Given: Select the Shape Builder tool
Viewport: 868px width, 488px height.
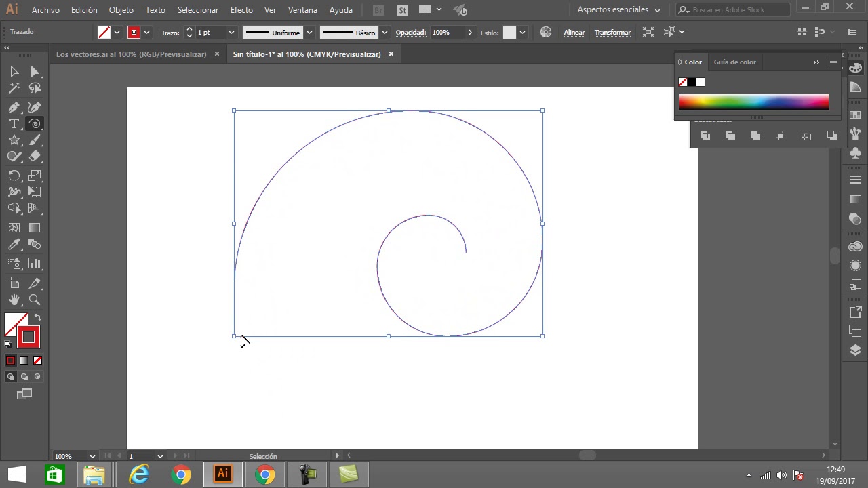Looking at the screenshot, I should pyautogui.click(x=14, y=209).
